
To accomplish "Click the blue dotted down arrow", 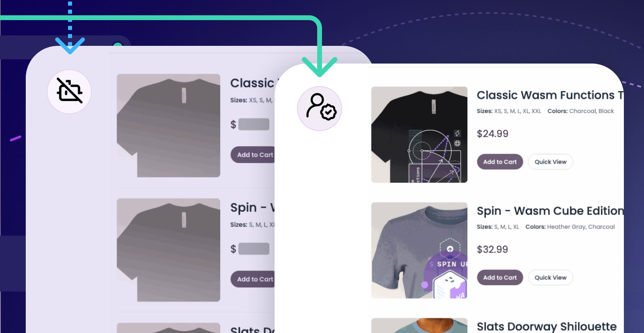I will [70, 28].
